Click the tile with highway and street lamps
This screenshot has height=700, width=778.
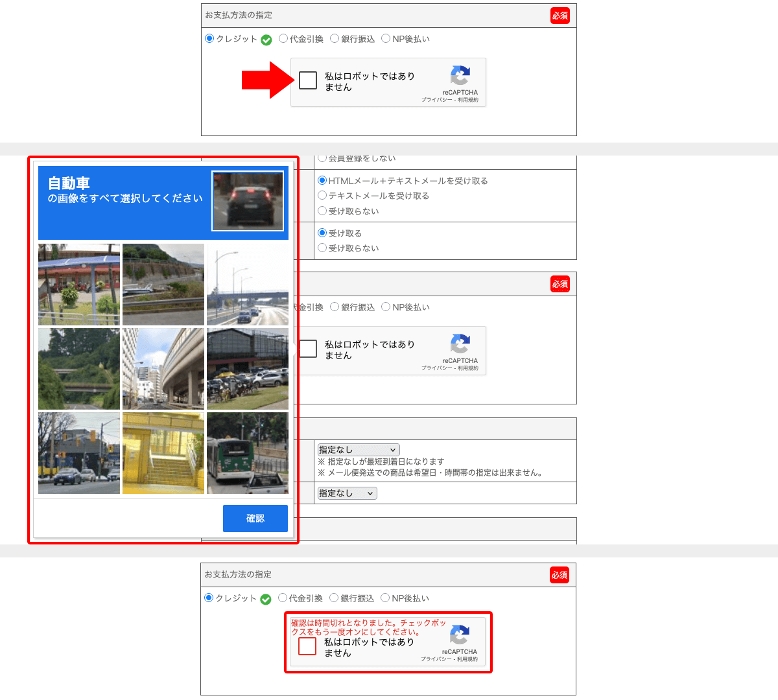tap(248, 285)
